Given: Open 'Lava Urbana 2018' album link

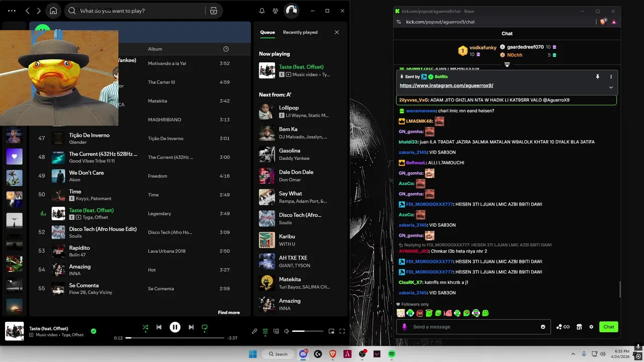Looking at the screenshot, I should [167, 251].
